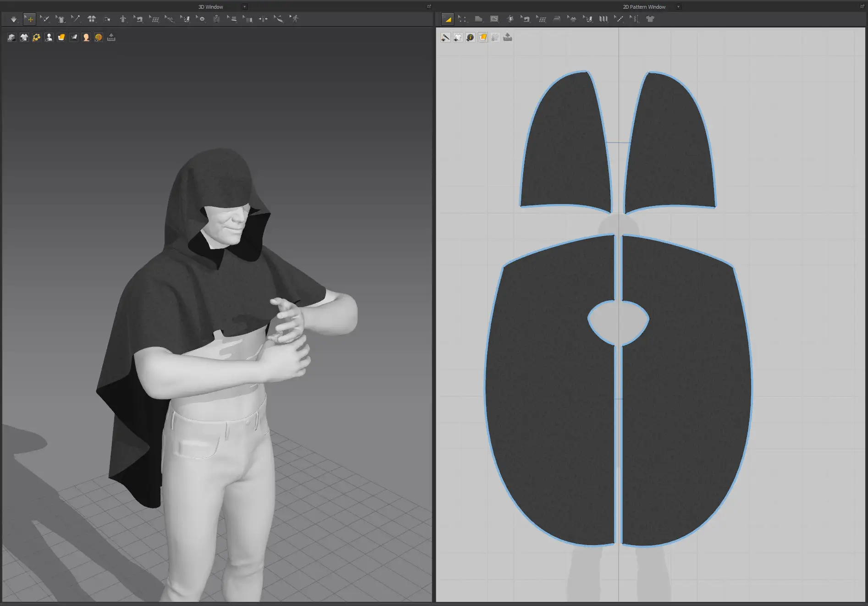The height and width of the screenshot is (606, 868).
Task: Toggle pattern information display in 2D window
Action: (x=470, y=37)
